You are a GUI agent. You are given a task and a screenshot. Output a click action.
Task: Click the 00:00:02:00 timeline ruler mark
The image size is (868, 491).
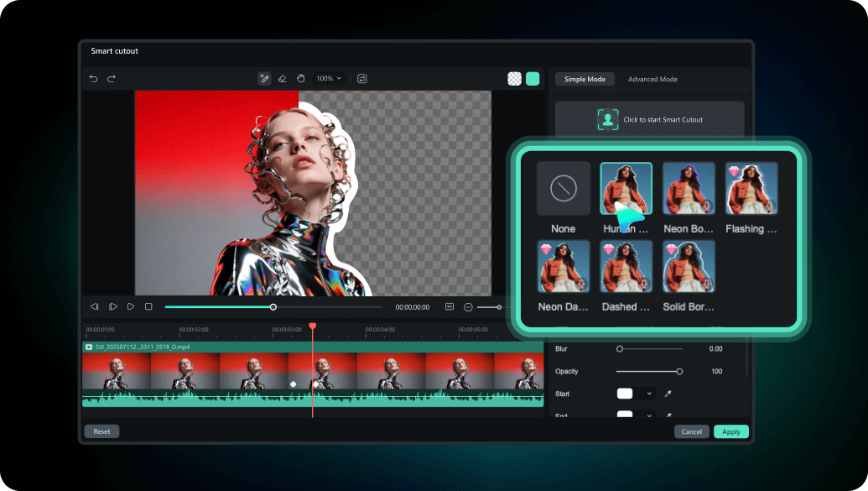[194, 330]
